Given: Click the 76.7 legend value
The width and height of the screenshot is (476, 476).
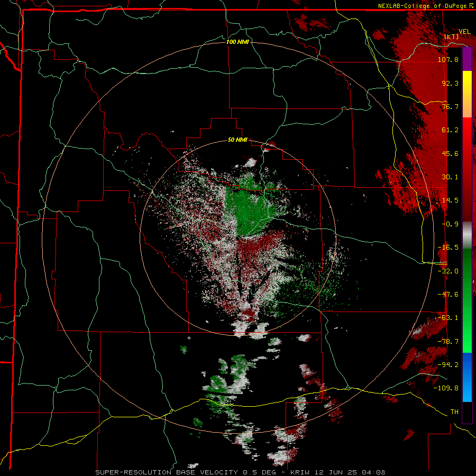Looking at the screenshot, I should (x=450, y=106).
